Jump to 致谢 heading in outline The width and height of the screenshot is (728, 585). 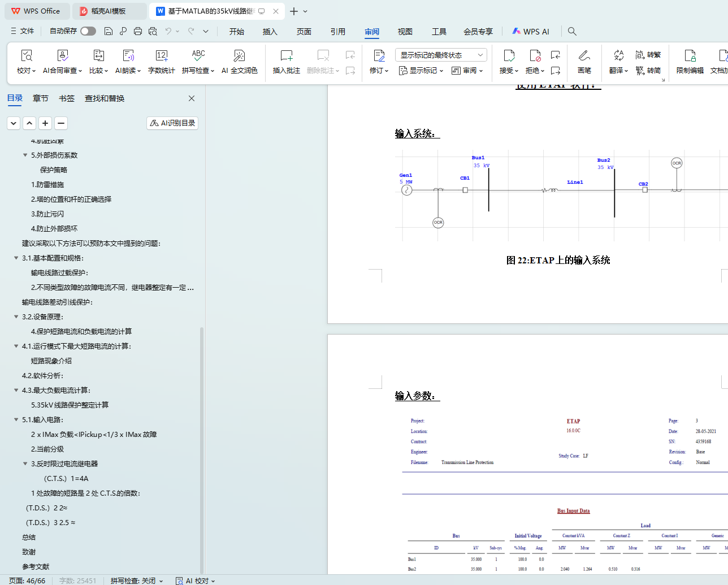click(29, 552)
